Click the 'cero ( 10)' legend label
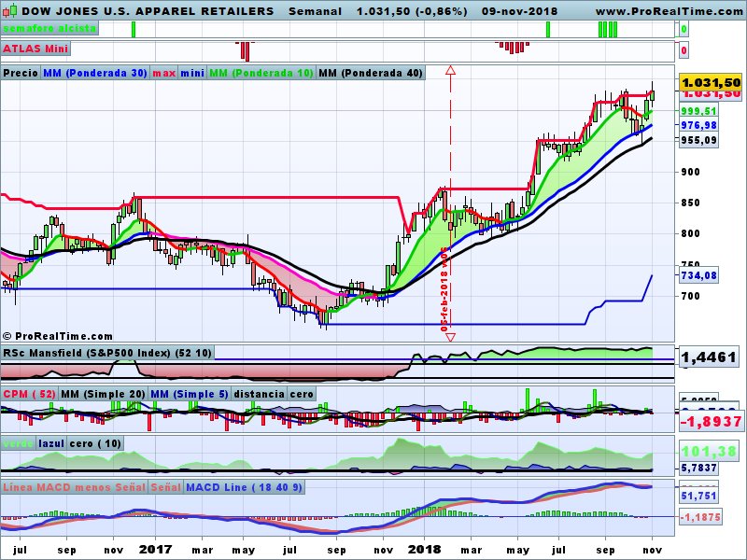The height and width of the screenshot is (560, 747). (95, 443)
